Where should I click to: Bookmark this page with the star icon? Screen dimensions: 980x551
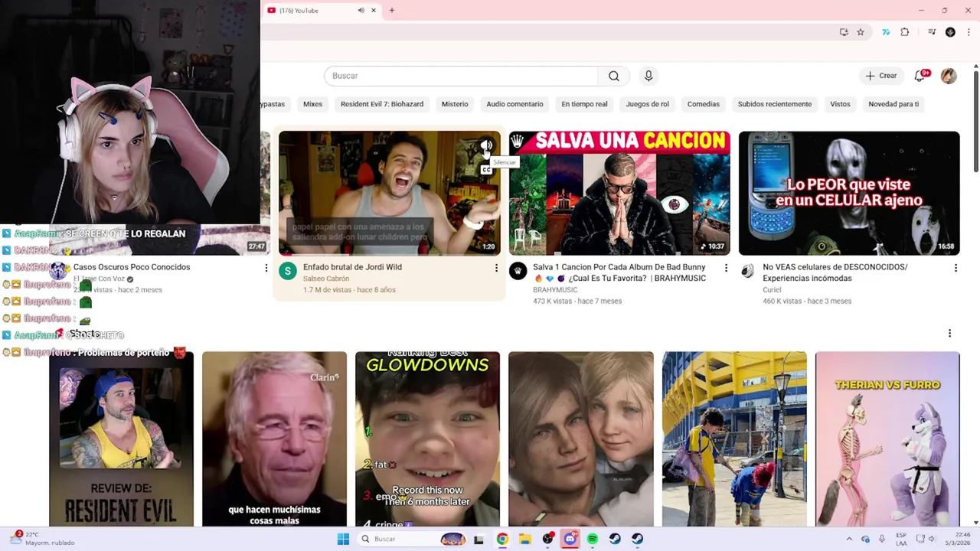click(861, 32)
